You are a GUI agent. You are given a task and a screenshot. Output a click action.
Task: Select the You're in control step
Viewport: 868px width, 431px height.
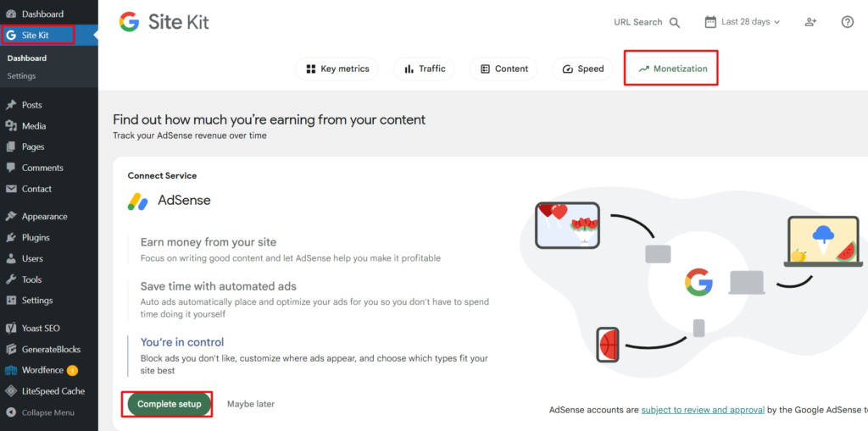pyautogui.click(x=308, y=356)
